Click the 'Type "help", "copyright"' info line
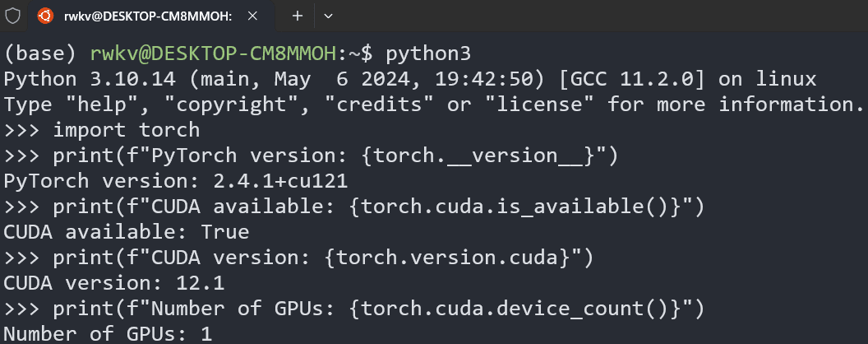 (x=435, y=105)
